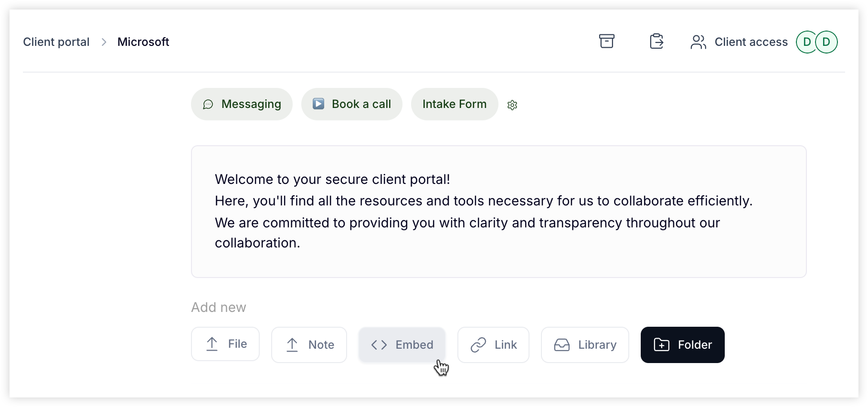Add a new Link
Viewport: 868px width, 407px height.
(493, 345)
